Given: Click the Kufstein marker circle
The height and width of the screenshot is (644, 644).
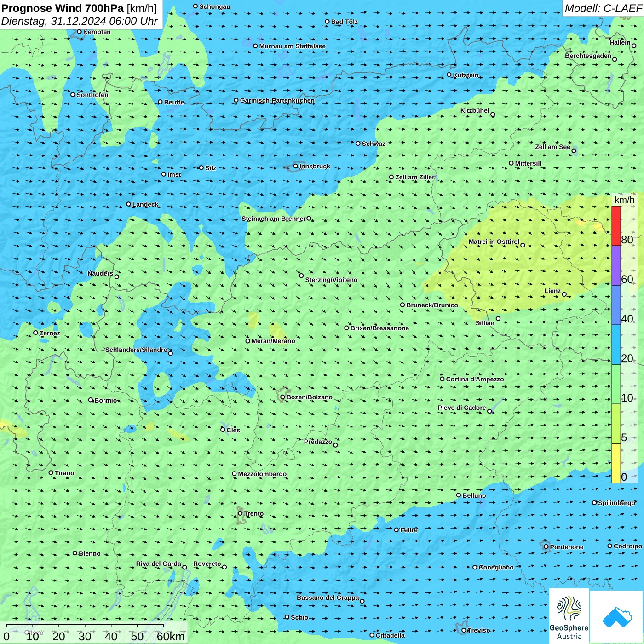Looking at the screenshot, I should 449,75.
